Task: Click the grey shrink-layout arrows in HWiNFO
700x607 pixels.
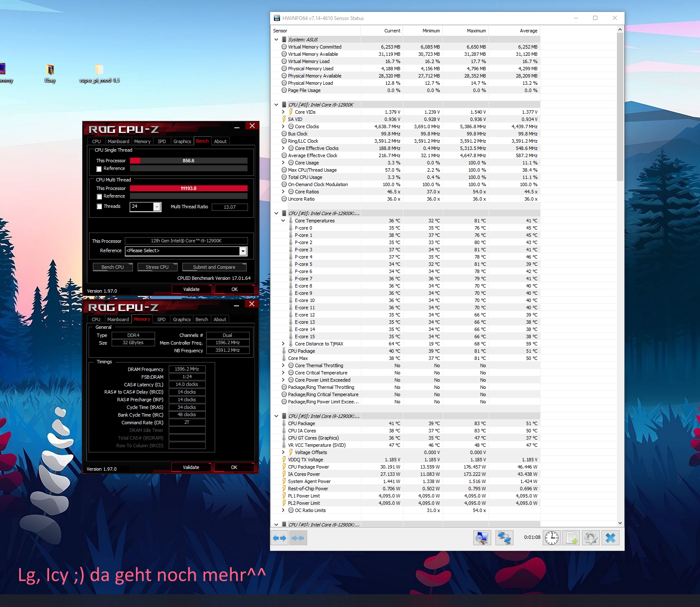Action: [298, 538]
